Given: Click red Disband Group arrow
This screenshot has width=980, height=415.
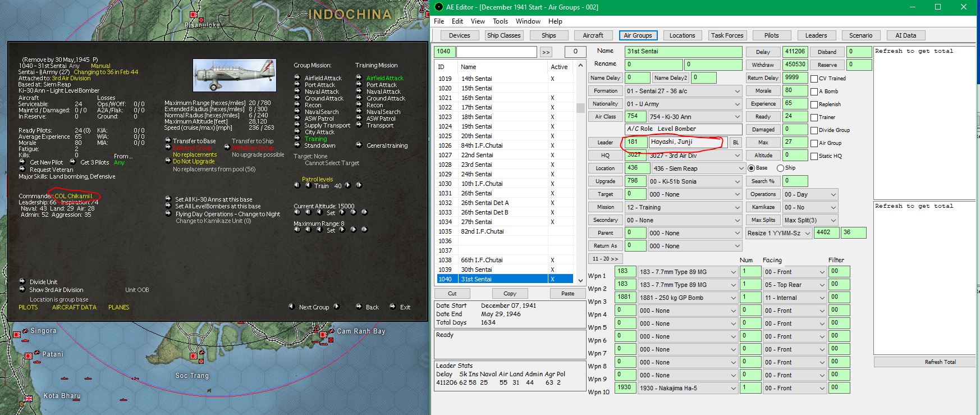Looking at the screenshot, I should [167, 148].
